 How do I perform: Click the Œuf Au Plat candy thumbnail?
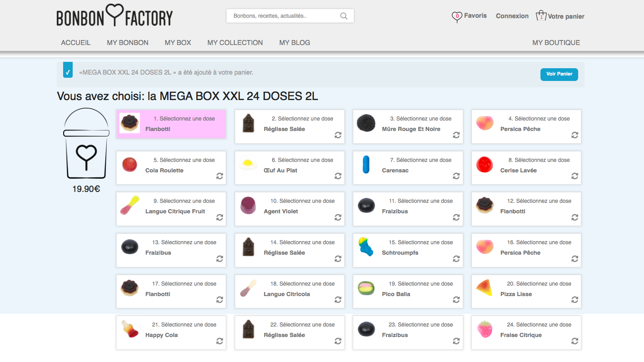[x=248, y=164]
